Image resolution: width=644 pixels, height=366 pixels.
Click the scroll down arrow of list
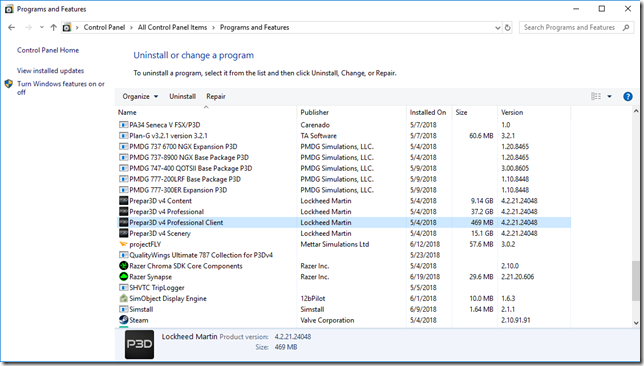(x=636, y=323)
